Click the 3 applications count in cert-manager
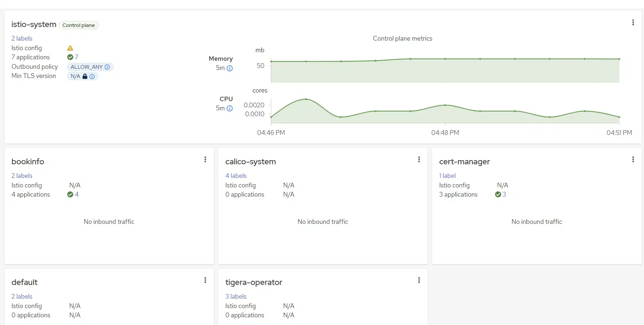644x325 pixels. 504,195
